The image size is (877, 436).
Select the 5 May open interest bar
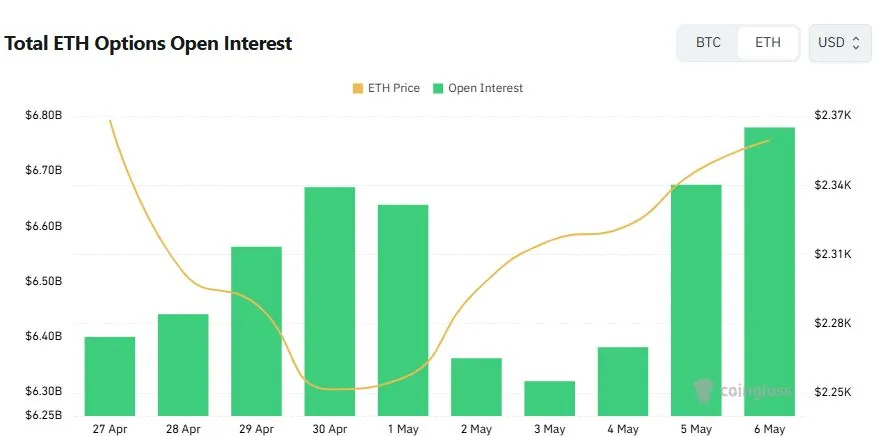(696, 300)
